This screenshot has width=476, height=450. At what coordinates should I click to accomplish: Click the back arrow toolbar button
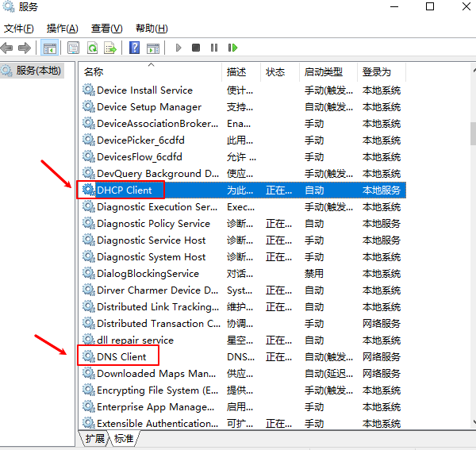7,48
